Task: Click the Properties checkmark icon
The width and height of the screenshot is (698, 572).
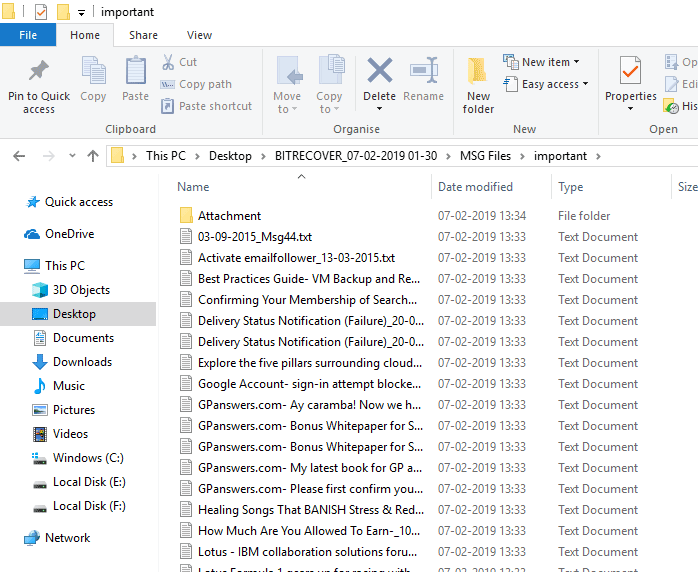Action: point(630,70)
